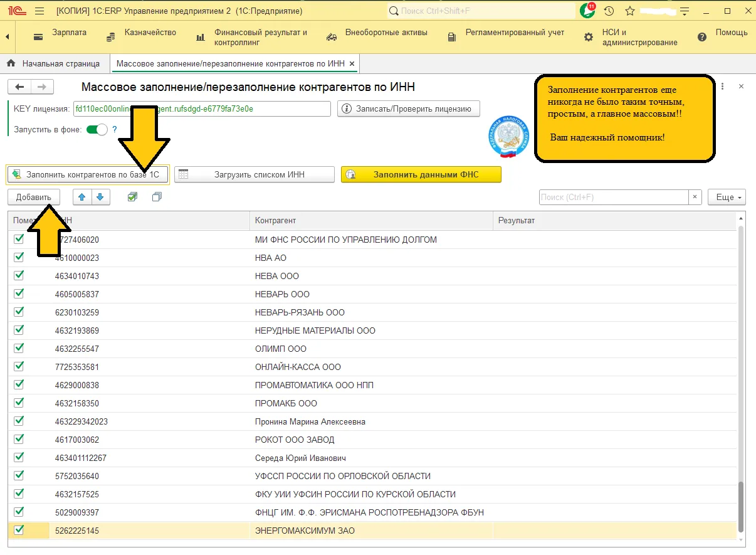The height and width of the screenshot is (555, 756).
Task: Close the form with the x button
Action: coord(741,86)
